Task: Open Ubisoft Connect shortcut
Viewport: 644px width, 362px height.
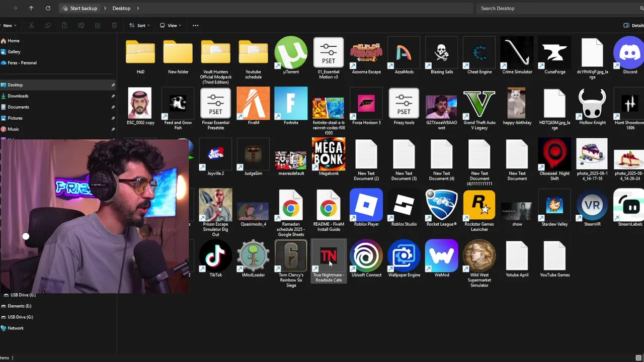Action: pyautogui.click(x=366, y=259)
